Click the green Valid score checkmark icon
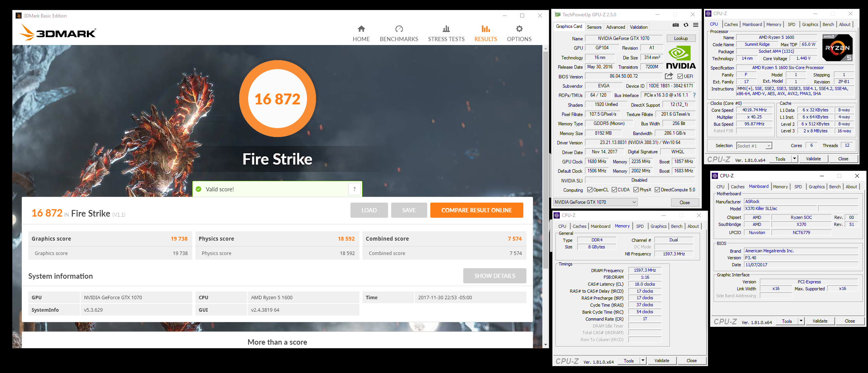This screenshot has height=373, width=868. point(198,189)
